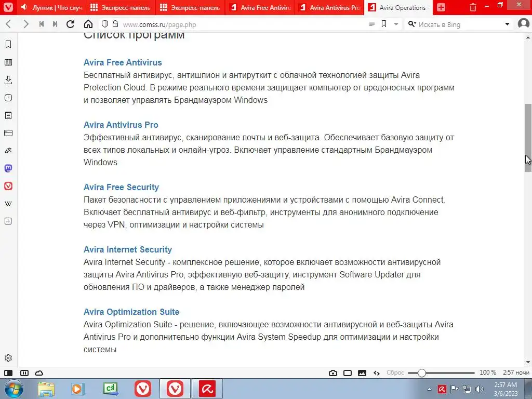The height and width of the screenshot is (399, 532).
Task: Open the volume speaker tray icon
Action: (x=479, y=389)
